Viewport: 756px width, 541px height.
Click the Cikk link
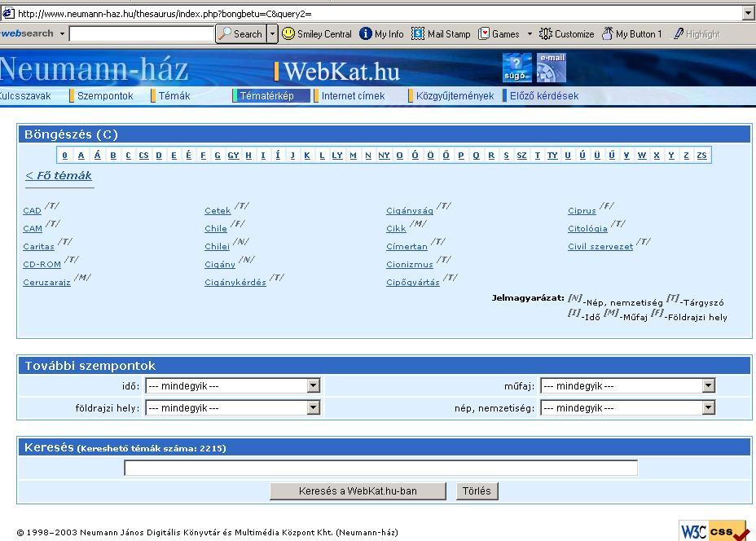pyautogui.click(x=396, y=229)
